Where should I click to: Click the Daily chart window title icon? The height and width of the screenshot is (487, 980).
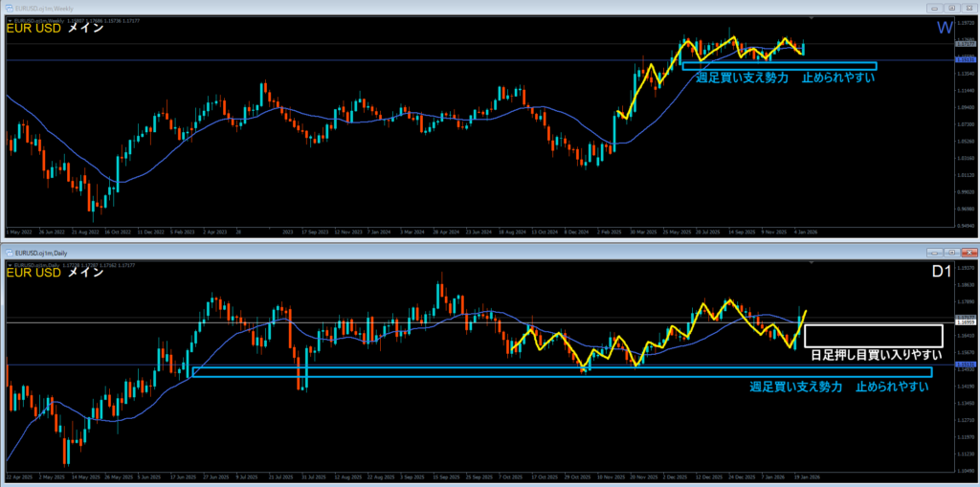tap(10, 252)
